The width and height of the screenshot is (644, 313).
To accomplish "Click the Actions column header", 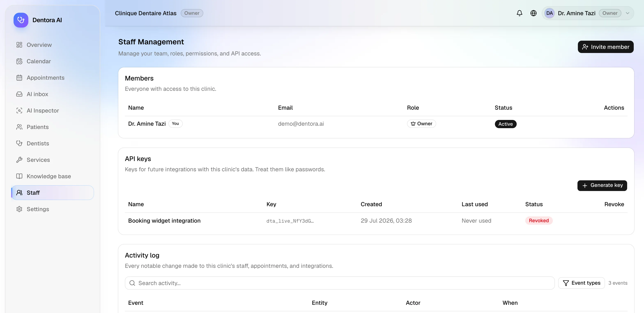I will [614, 108].
